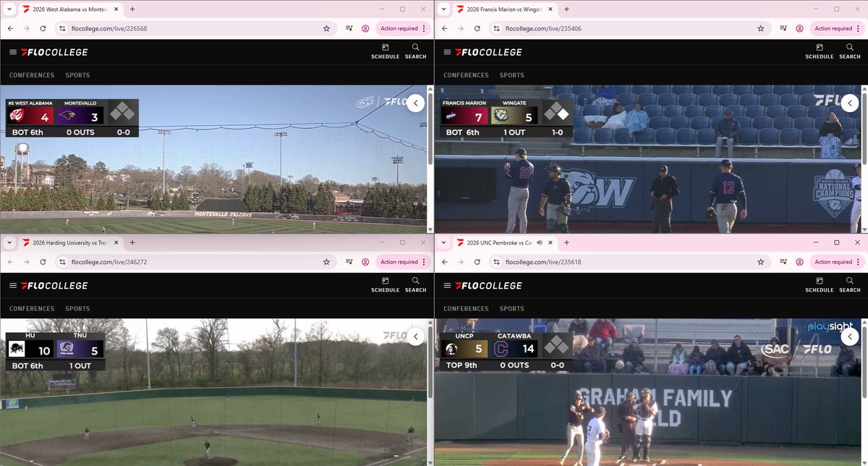Open the tab search dropdown in the Harding window
Screen dimensions: 868x466
pyautogui.click(x=9, y=242)
